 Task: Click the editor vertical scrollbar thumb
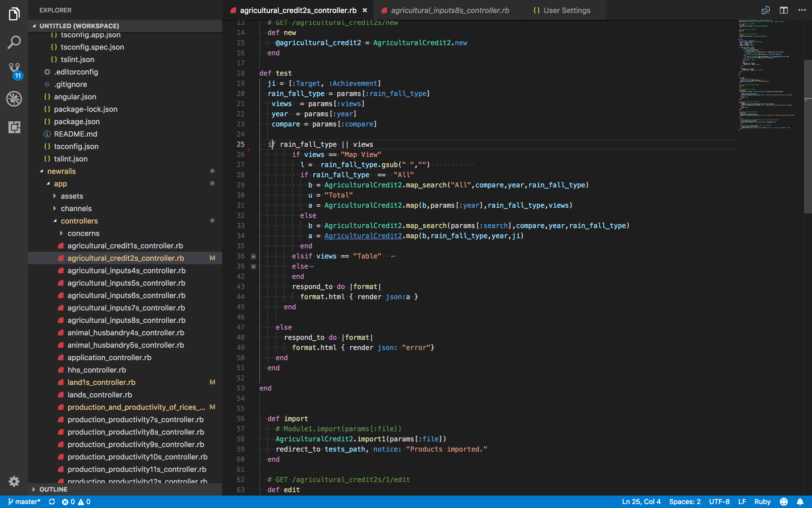tap(808, 136)
